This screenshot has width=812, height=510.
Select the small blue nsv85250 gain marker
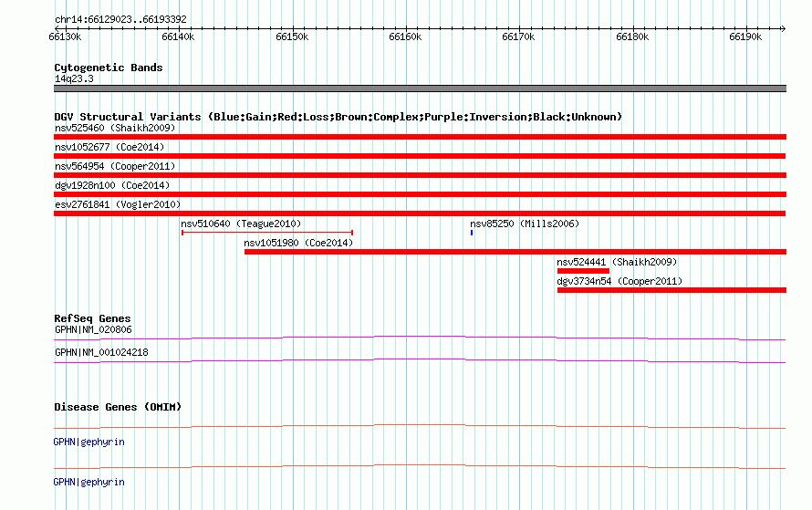pyautogui.click(x=472, y=233)
